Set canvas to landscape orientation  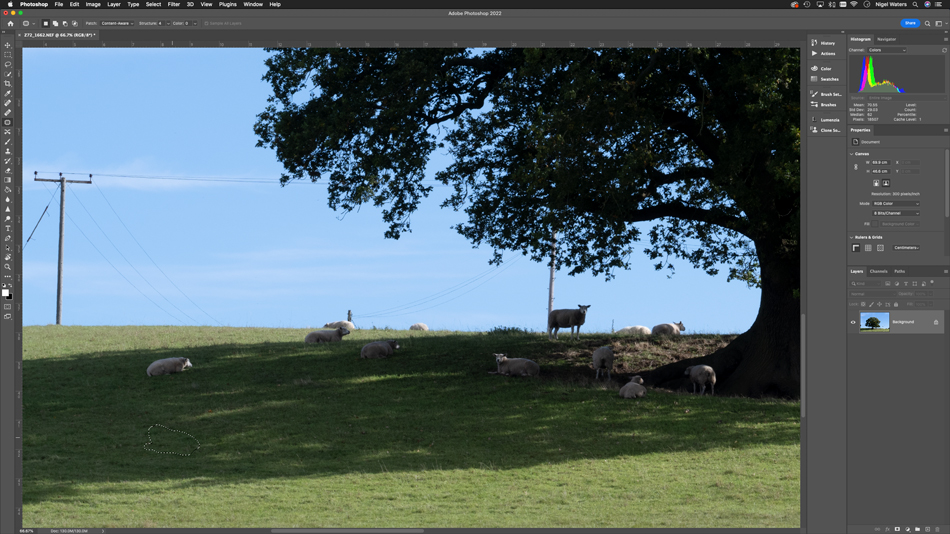(x=886, y=183)
